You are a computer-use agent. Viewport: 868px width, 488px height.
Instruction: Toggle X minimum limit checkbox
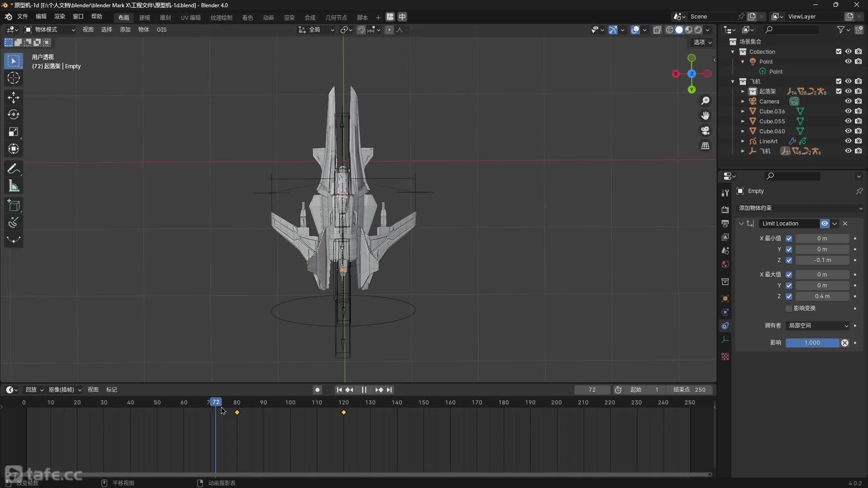point(789,239)
